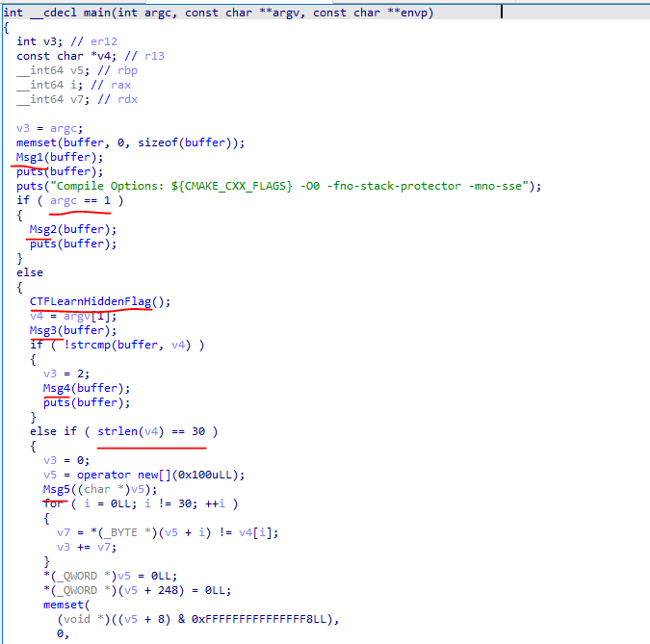Open the Msg4 function reference
Image resolution: width=650 pixels, height=644 pixels.
point(57,388)
